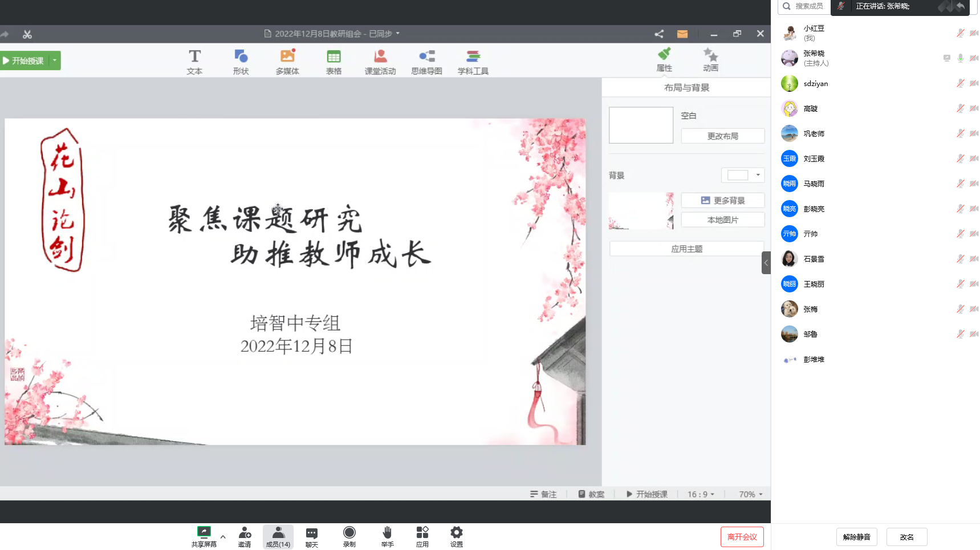Toggle the 成员(14) members panel

point(278,536)
